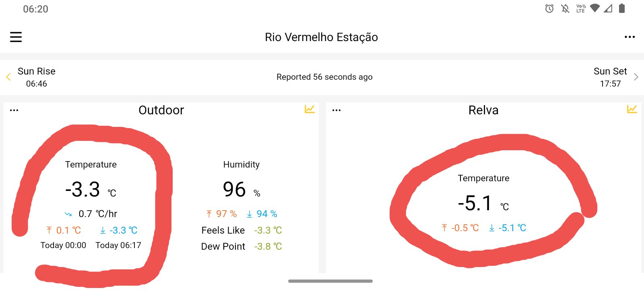Tap the Sun Set 17:57 info
The height and width of the screenshot is (290, 644).
(610, 77)
